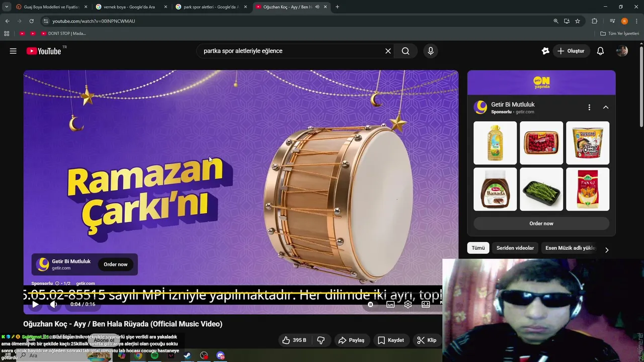Collapse the Getir Bi Mutluluk ad panel
Image resolution: width=644 pixels, height=362 pixels.
(x=606, y=107)
